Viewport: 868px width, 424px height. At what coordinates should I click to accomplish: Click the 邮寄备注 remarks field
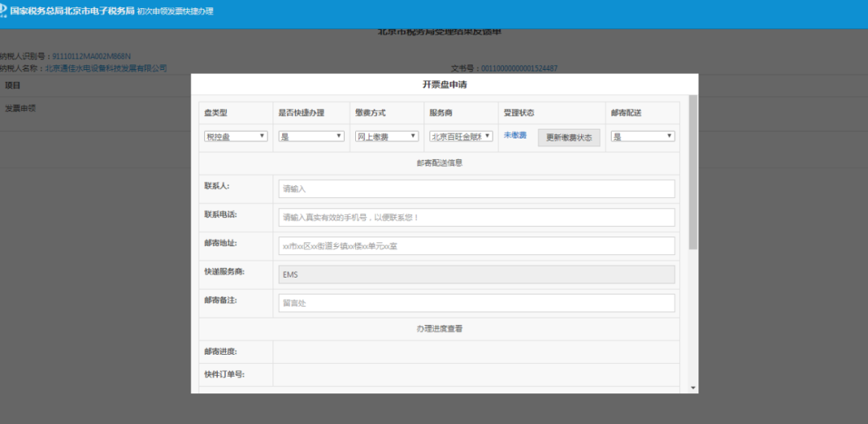pos(476,303)
